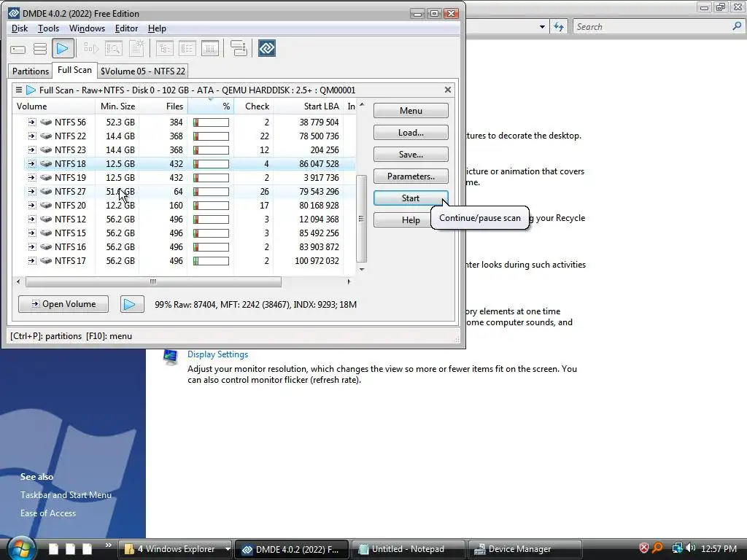The image size is (747, 560).
Task: Open volume arrow for NTFS 19 row
Action: 31,178
